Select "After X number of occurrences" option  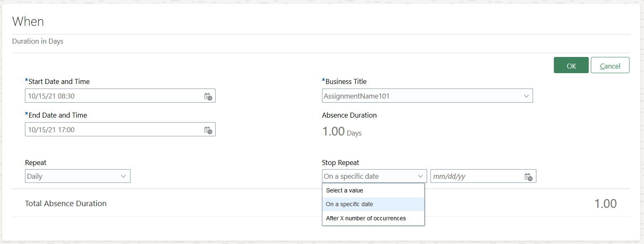coord(366,218)
